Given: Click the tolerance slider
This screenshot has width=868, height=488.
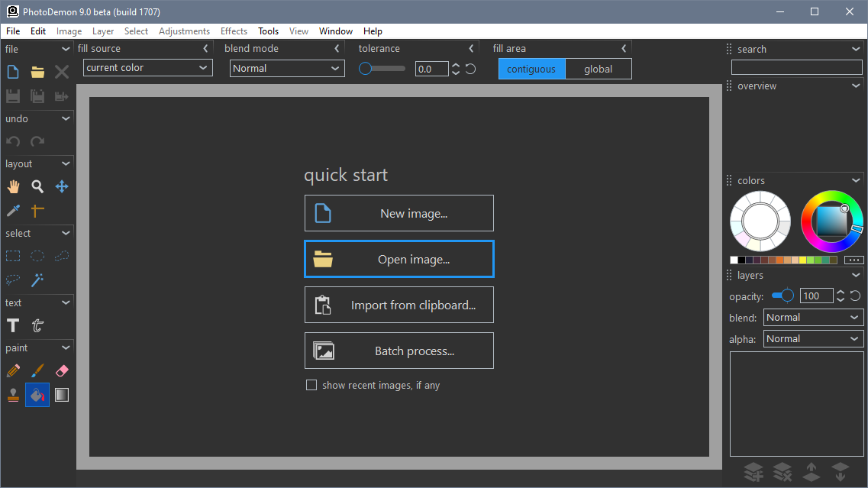Looking at the screenshot, I should coord(382,69).
